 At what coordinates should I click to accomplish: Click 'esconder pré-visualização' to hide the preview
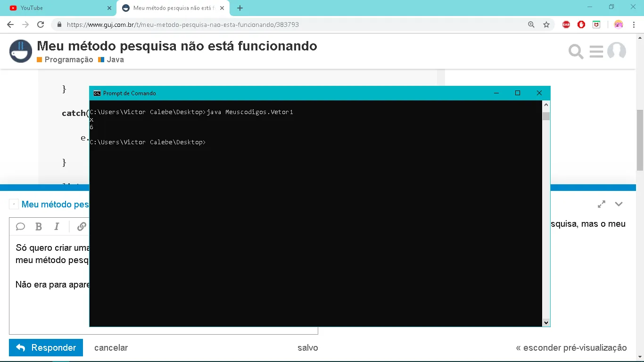[571, 348]
